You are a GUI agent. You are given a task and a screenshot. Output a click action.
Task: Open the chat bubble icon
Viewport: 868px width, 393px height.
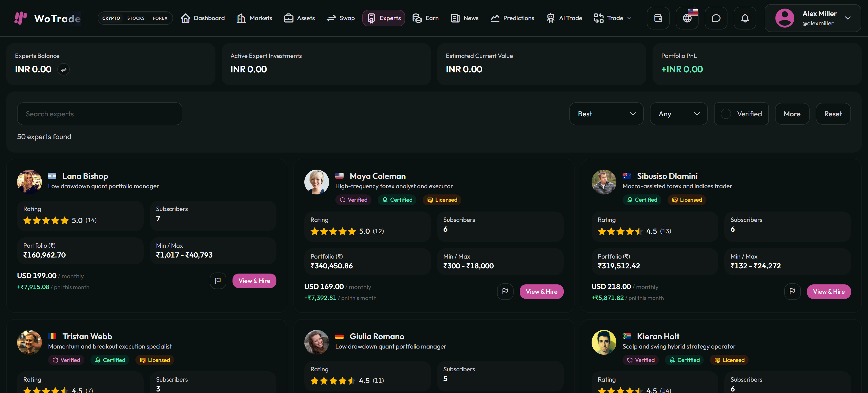[716, 18]
